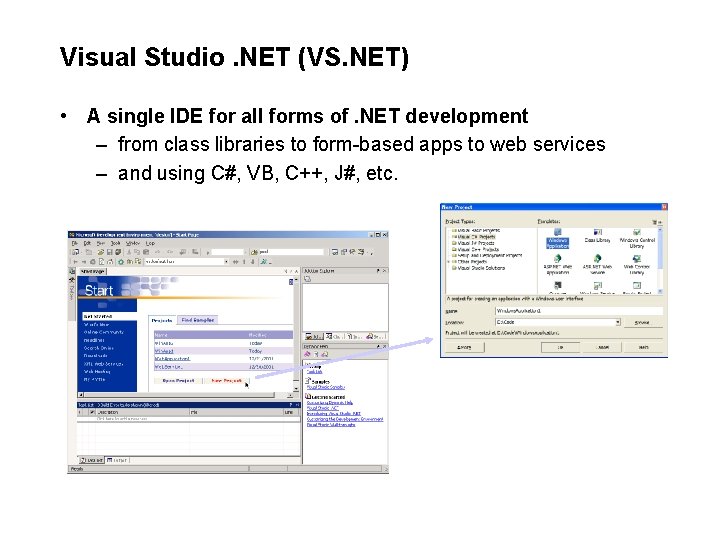Switch to Output tab at bottom
The height and width of the screenshot is (540, 720).
(117, 460)
